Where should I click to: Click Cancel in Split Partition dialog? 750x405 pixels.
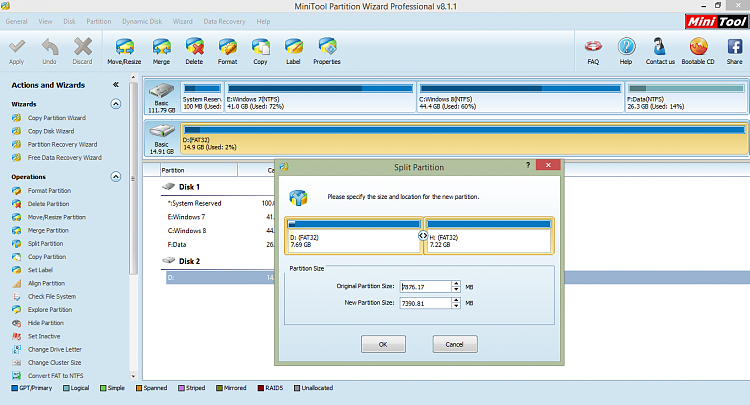[x=455, y=344]
